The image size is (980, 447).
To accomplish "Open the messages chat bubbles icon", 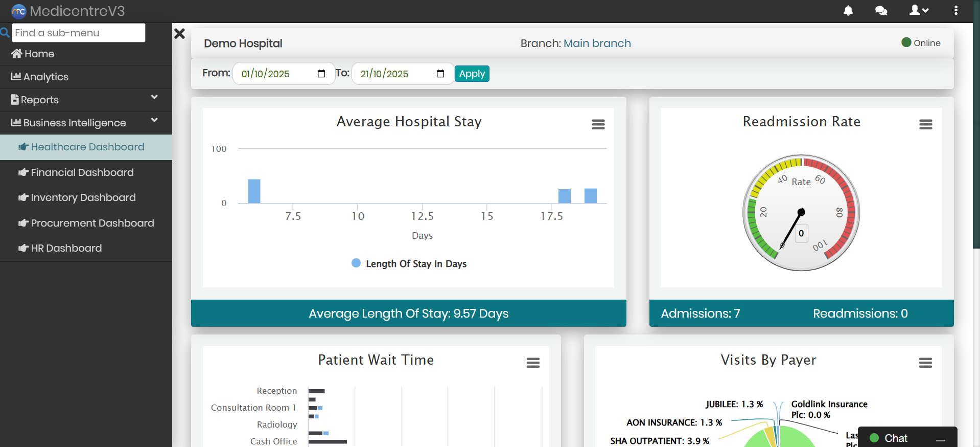I will [881, 11].
